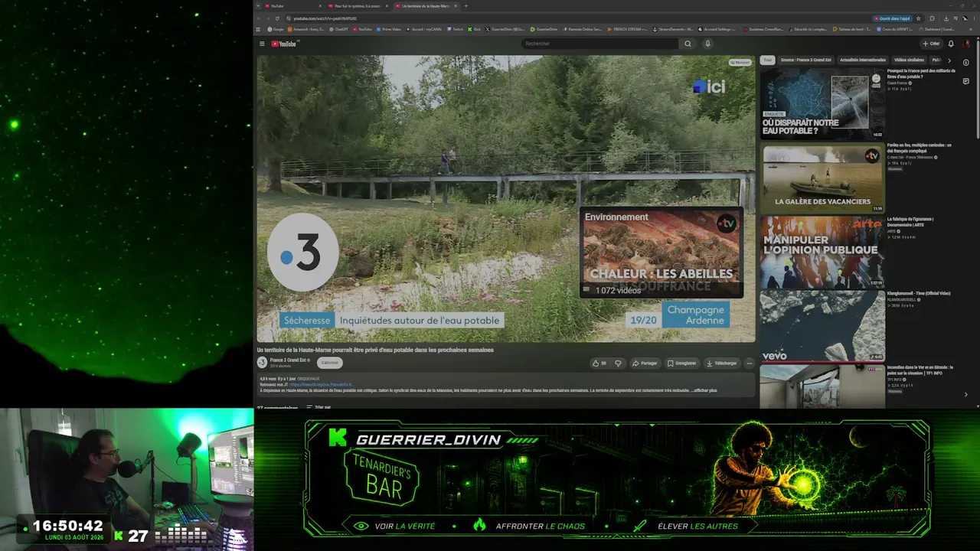The image size is (980, 551).
Task: Open the Google bookmark
Action: (x=276, y=29)
